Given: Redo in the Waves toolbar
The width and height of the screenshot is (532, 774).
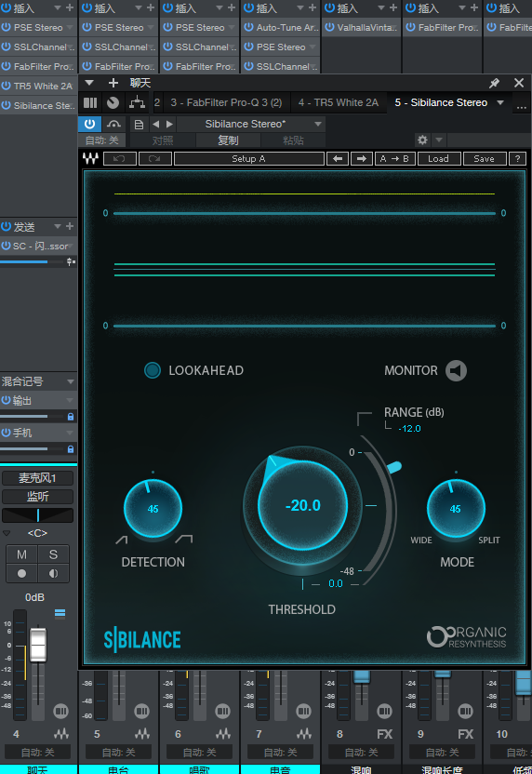Looking at the screenshot, I should tap(155, 158).
